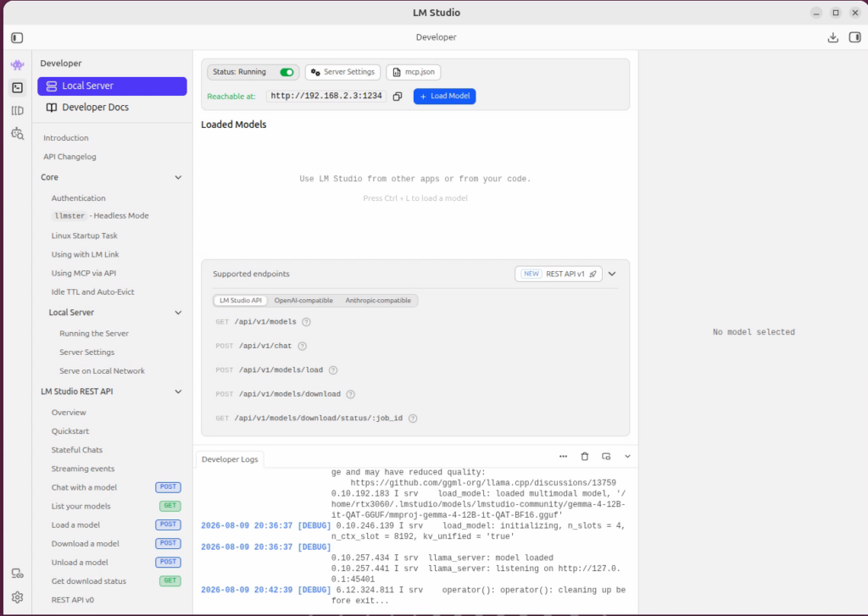Open Get download status GET page
Viewport: 868px width, 616px height.
(115, 582)
